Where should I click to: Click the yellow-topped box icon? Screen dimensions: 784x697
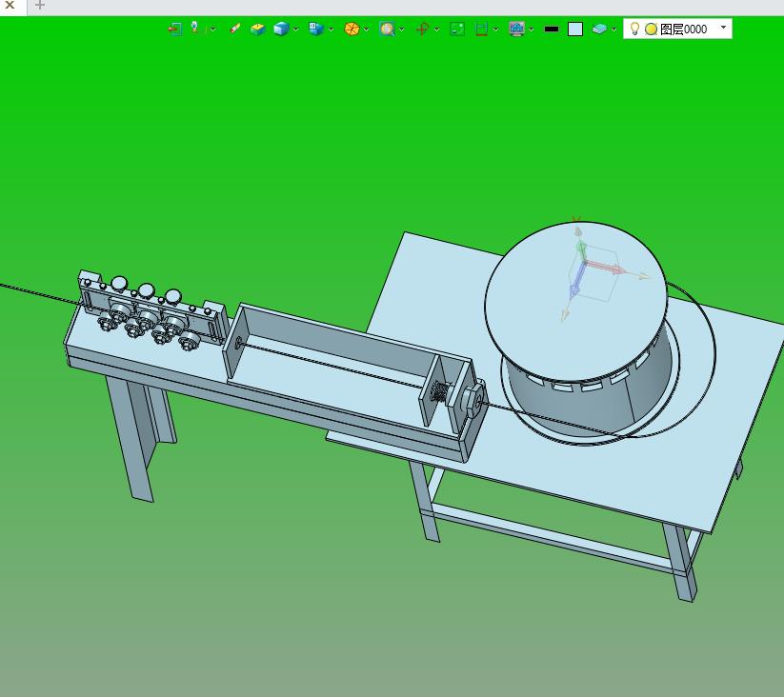(x=257, y=29)
